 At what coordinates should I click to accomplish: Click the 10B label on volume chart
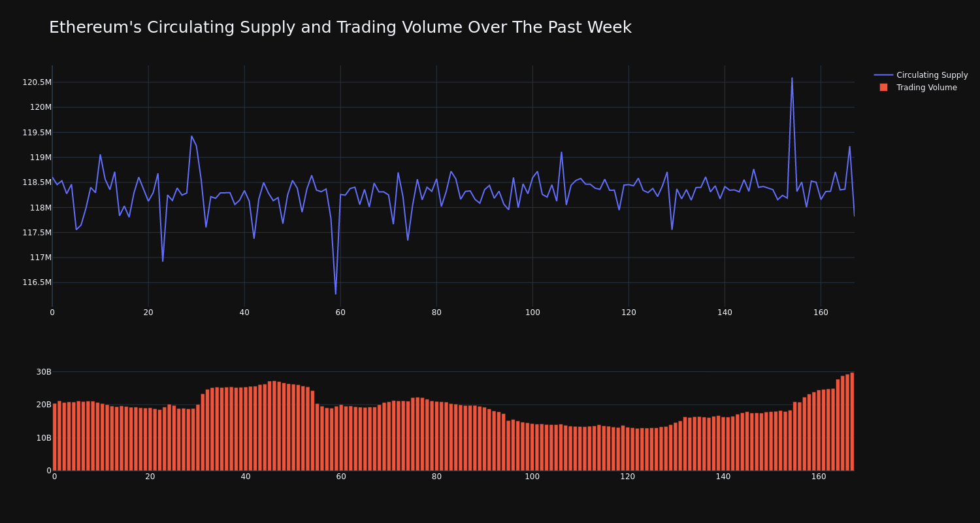[44, 438]
